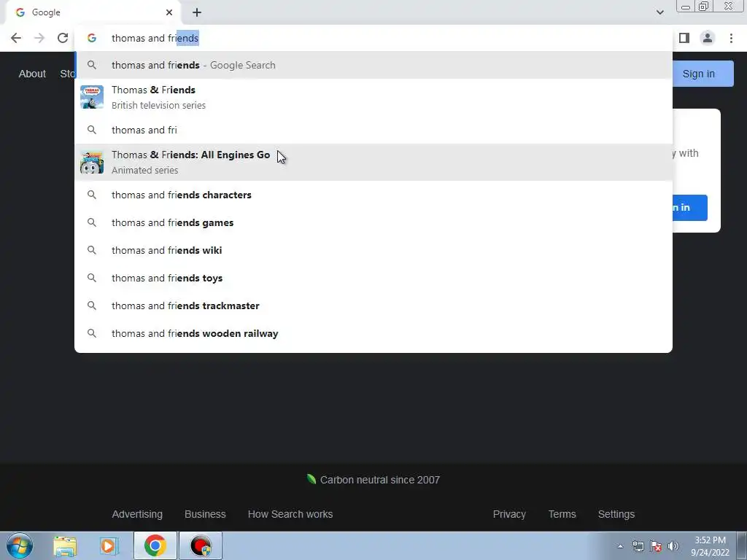Select Thomas & Friends: All Engines Go suggestion
747x560 pixels.
(373, 163)
